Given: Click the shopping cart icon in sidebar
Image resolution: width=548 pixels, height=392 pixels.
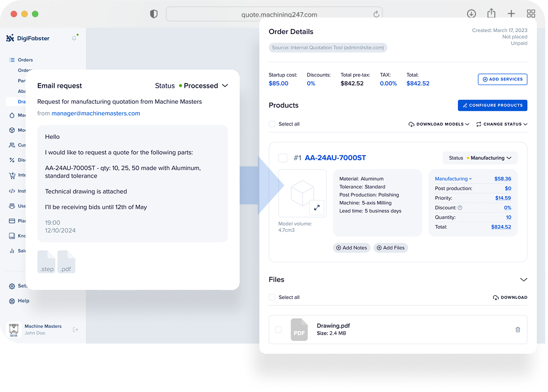Looking at the screenshot, I should pos(12,175).
